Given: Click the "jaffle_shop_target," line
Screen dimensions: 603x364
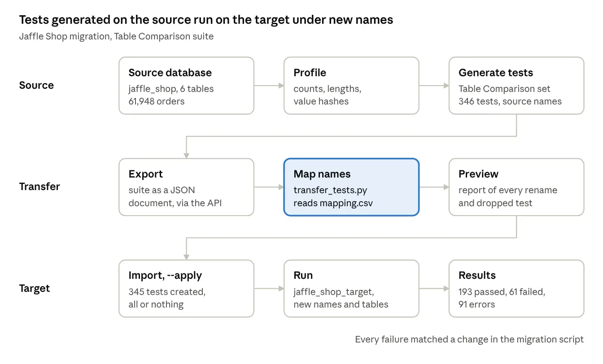Looking at the screenshot, I should (x=333, y=292).
